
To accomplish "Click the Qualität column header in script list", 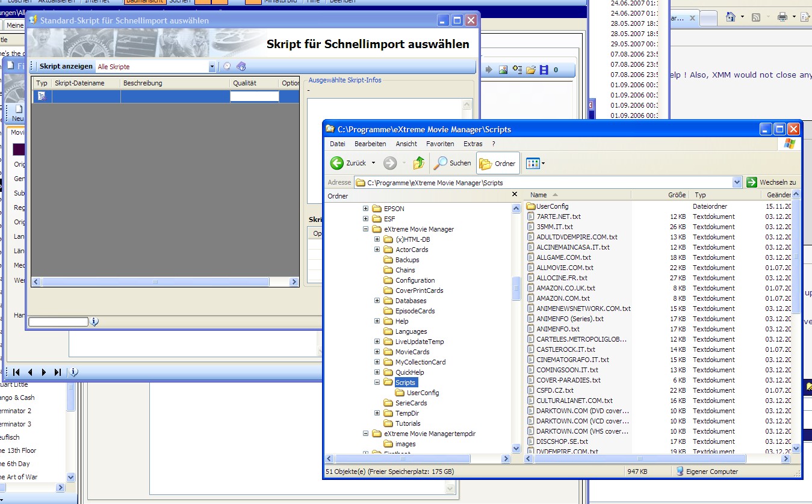I will [254, 83].
